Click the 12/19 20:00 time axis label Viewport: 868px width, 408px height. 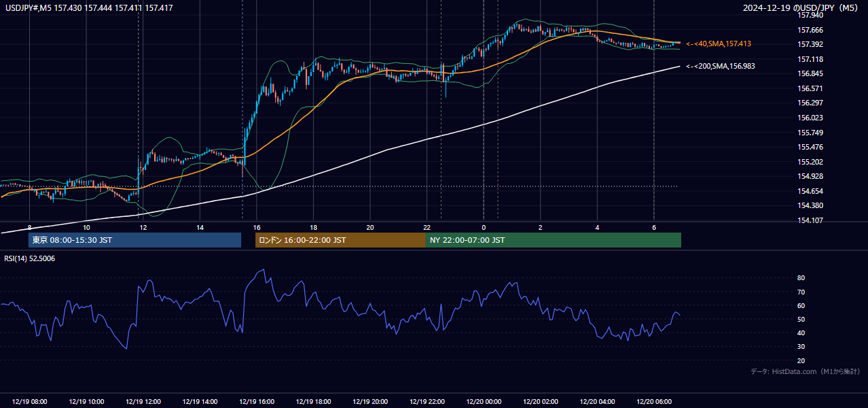point(370,402)
